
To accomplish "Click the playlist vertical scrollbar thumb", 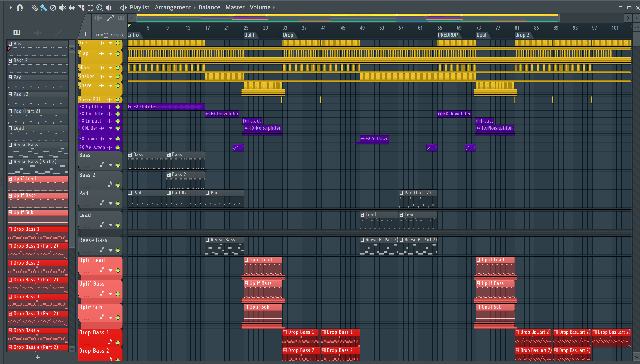I will tap(636, 39).
